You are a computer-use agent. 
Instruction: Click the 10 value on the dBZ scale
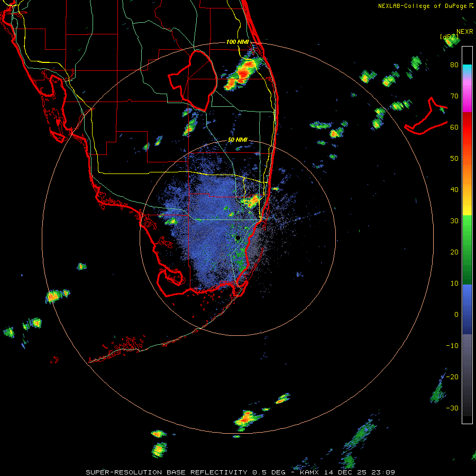454,283
